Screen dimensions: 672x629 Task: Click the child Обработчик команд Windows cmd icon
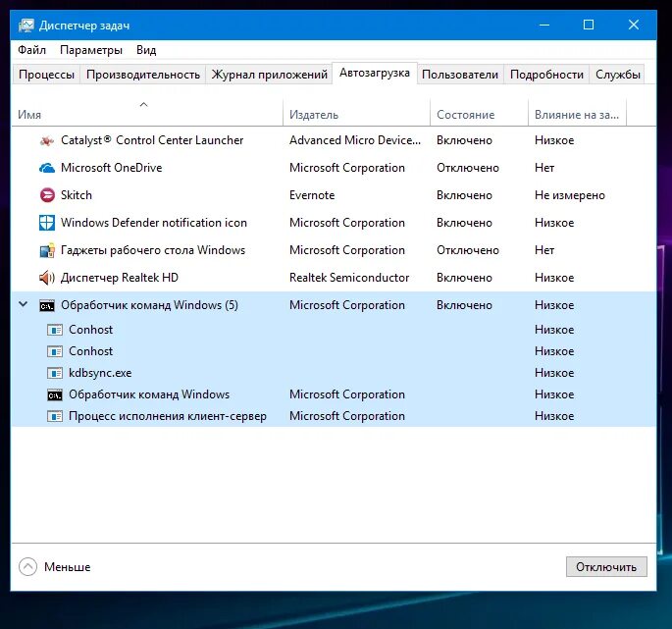[x=55, y=394]
